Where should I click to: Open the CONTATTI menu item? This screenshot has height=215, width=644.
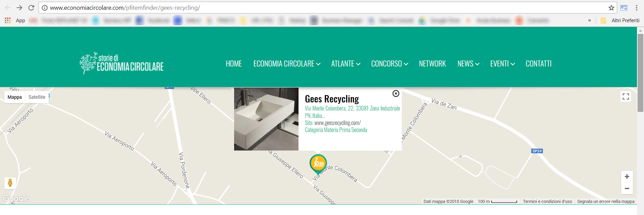point(538,63)
